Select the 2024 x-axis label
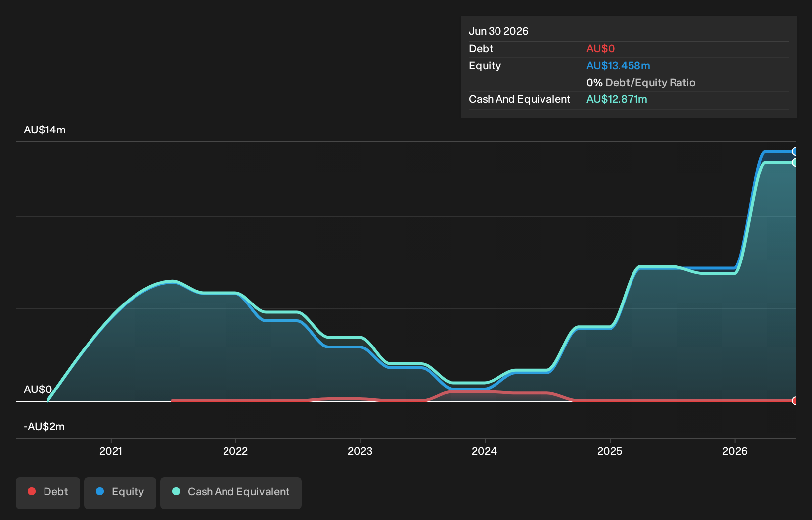 click(x=485, y=451)
